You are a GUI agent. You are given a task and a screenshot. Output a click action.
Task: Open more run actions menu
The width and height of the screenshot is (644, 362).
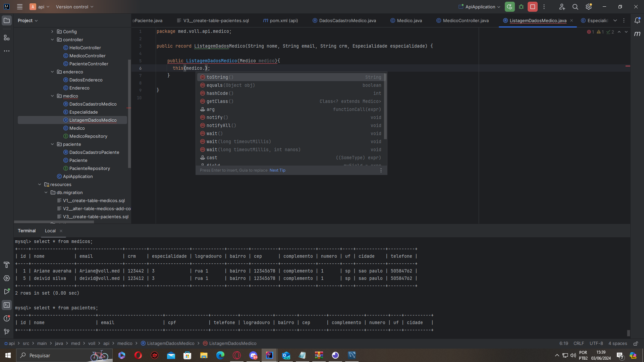tap(544, 7)
